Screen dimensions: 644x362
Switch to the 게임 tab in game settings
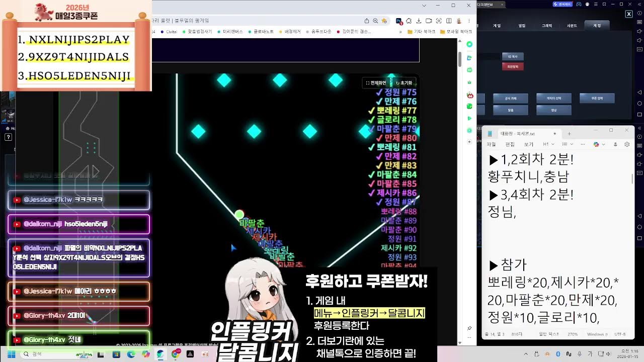pyautogui.click(x=497, y=26)
